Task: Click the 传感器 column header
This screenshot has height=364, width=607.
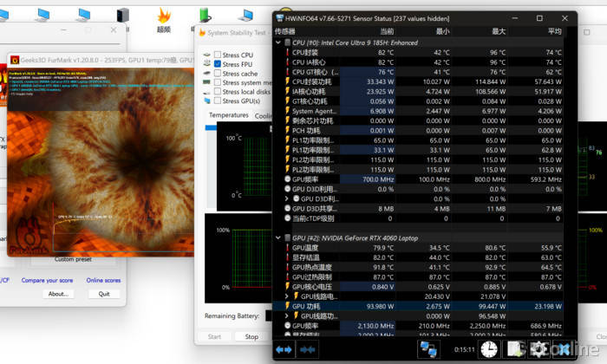Action: click(x=286, y=30)
